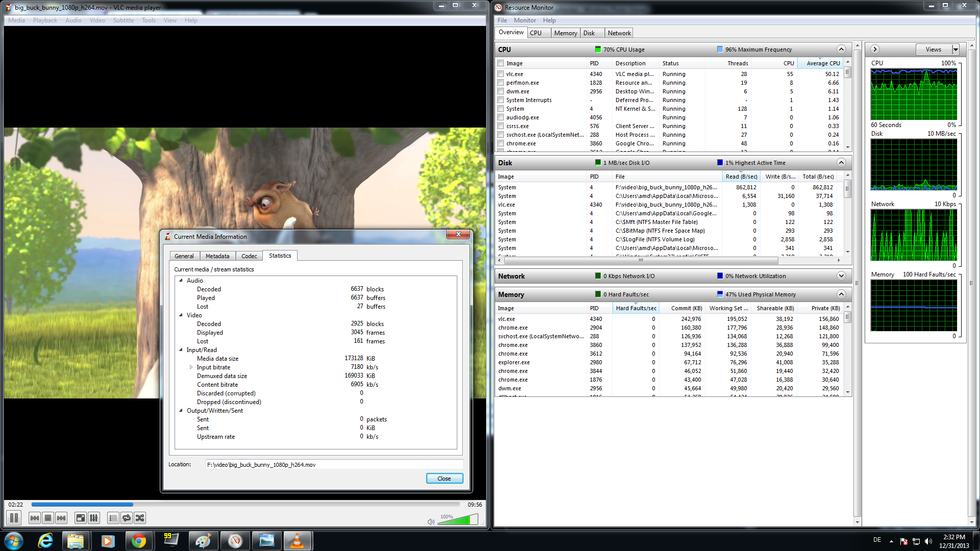Close the Current Media Information dialog

tap(444, 479)
